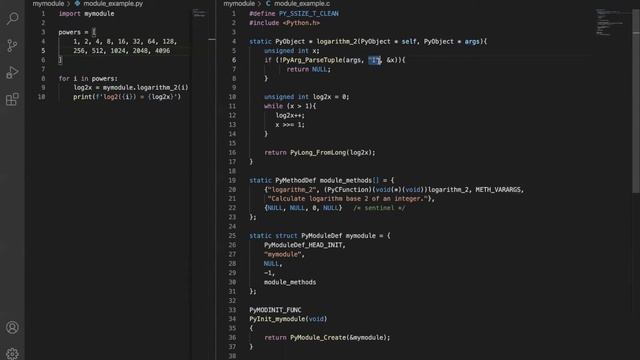Click line number 33 in C editor
Viewport: 640px width, 360px height.
(x=232, y=310)
